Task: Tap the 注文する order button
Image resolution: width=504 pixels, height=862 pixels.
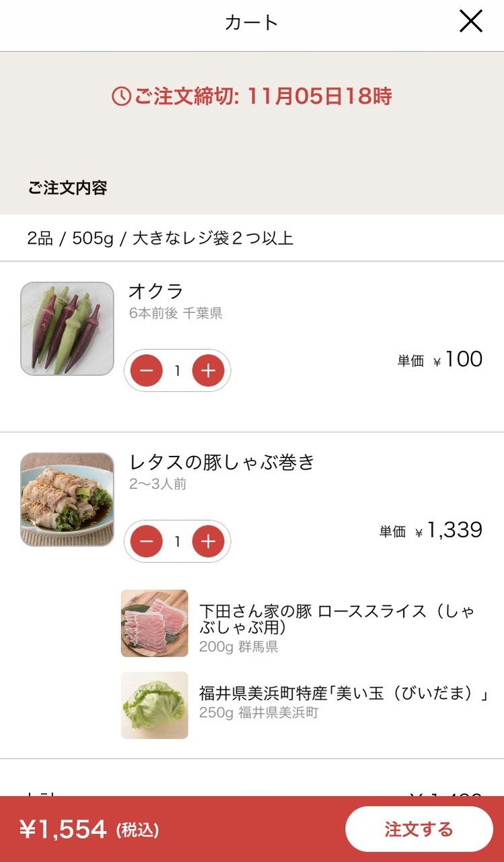Action: [419, 829]
